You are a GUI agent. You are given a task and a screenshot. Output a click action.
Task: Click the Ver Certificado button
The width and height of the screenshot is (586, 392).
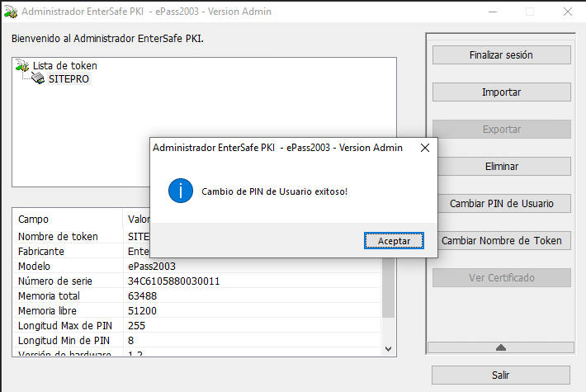coord(502,277)
